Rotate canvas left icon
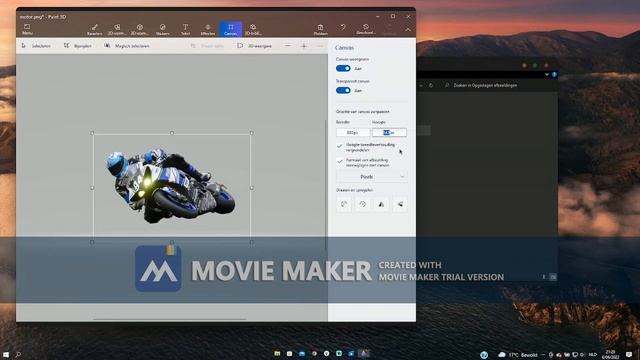This screenshot has width=640, height=360. (344, 204)
